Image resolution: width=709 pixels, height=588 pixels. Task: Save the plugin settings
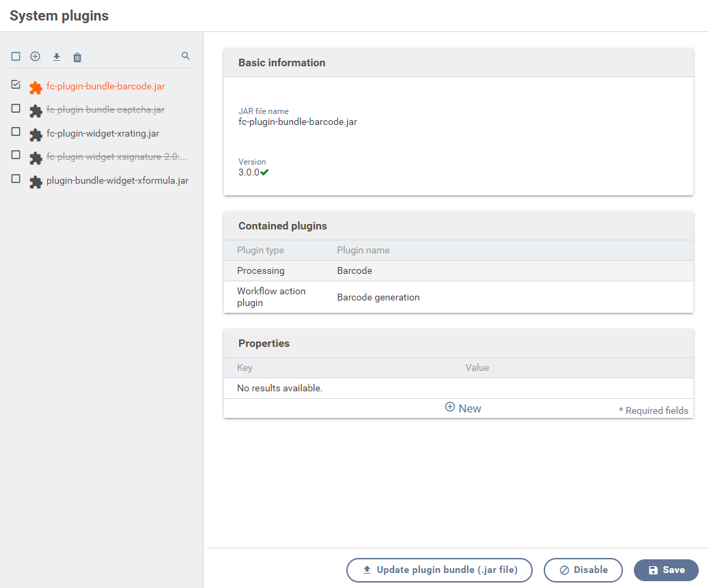pyautogui.click(x=666, y=570)
